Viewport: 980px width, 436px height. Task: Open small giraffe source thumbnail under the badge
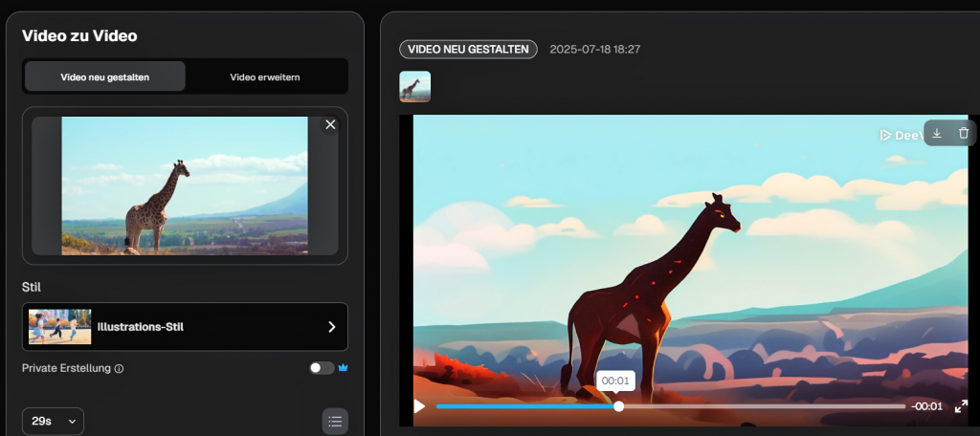point(414,87)
